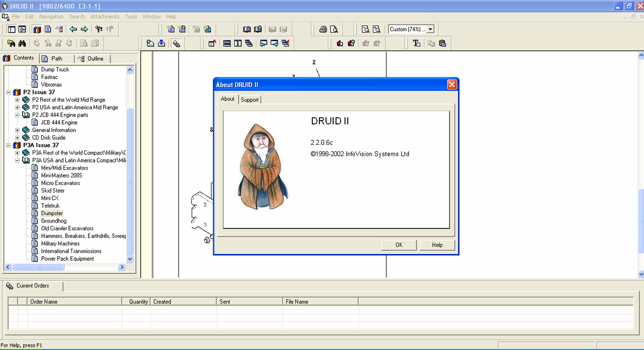Expand P3A Rest of the World Compact node
644x350 pixels.
coord(17,153)
